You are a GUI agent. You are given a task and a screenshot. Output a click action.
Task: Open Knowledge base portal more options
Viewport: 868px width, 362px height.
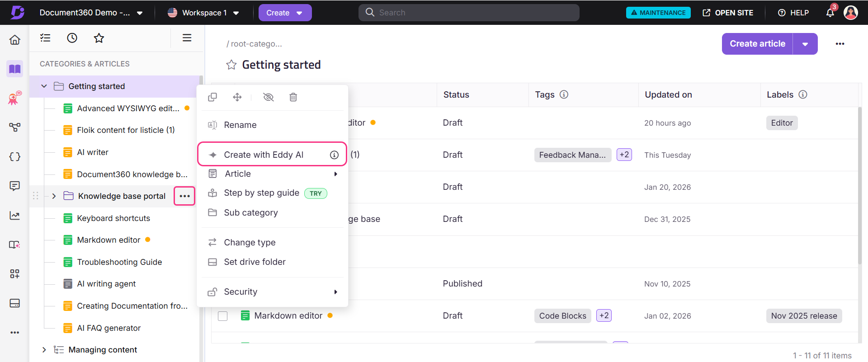pyautogui.click(x=184, y=196)
